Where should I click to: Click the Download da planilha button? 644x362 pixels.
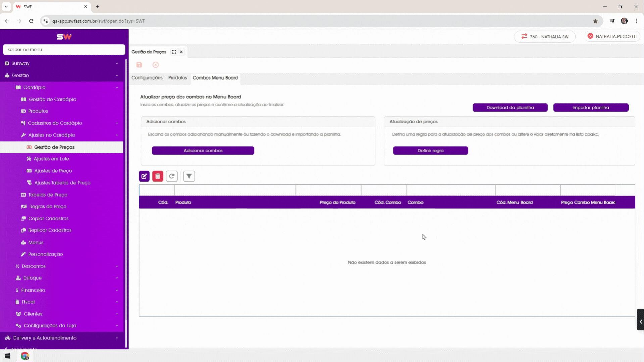click(510, 108)
